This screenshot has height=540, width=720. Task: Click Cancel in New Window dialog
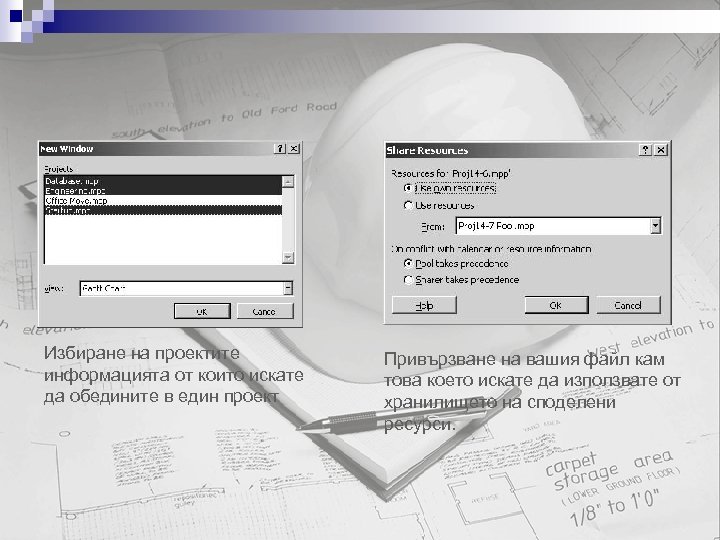click(x=264, y=311)
